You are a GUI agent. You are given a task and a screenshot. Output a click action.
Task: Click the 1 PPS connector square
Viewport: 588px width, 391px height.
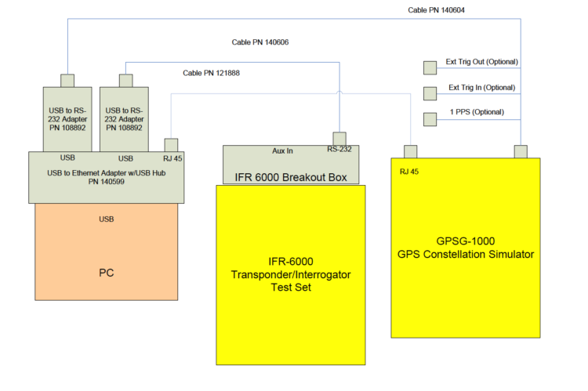click(x=430, y=119)
